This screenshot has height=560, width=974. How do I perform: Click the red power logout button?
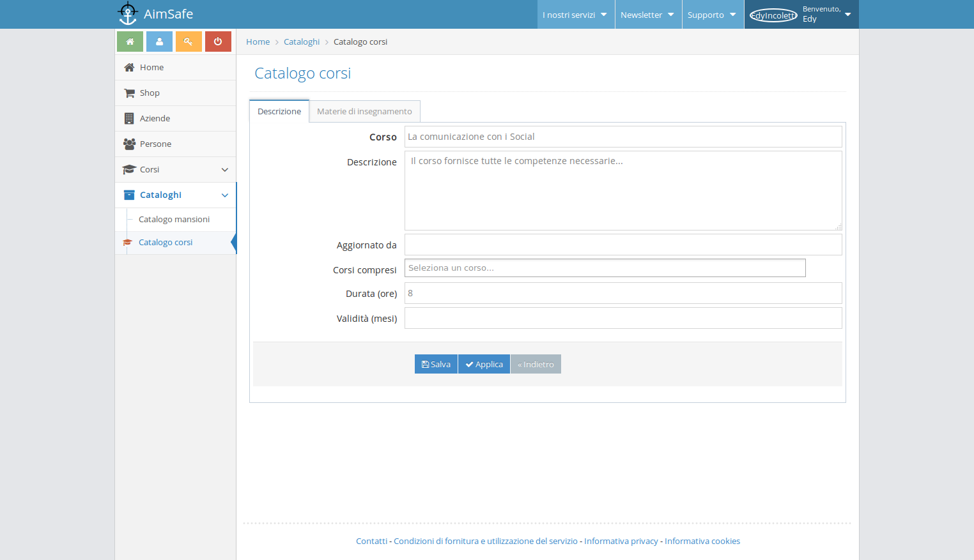coord(218,42)
